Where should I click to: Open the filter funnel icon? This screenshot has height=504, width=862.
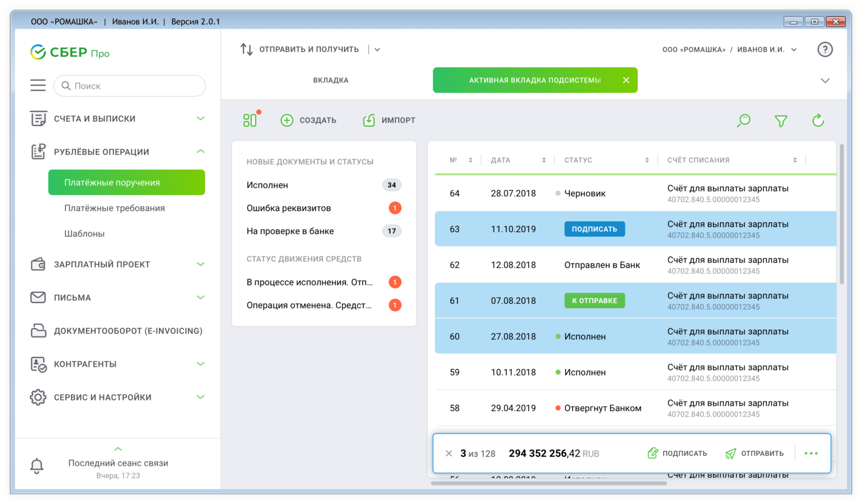click(x=780, y=121)
